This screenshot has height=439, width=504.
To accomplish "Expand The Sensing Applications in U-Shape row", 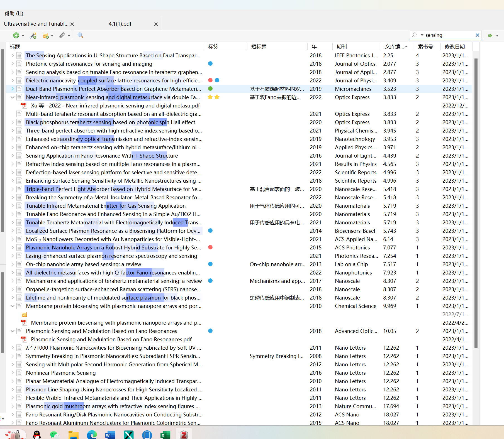I will pos(12,55).
